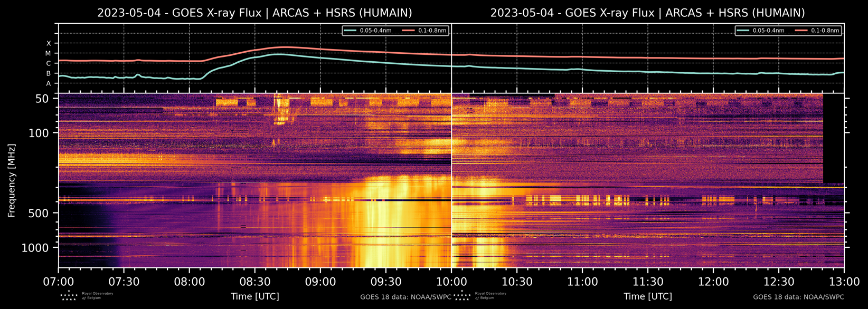Select the 11:30 tick on the time axis

(x=648, y=282)
